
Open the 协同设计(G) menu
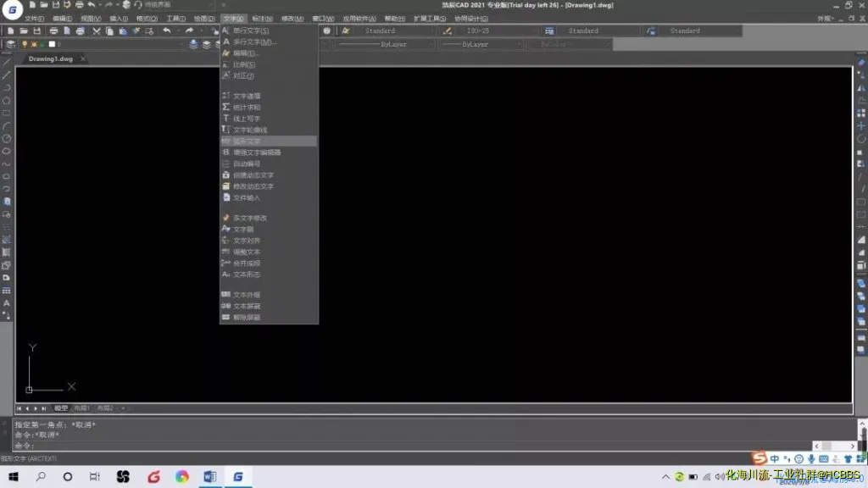tap(471, 19)
